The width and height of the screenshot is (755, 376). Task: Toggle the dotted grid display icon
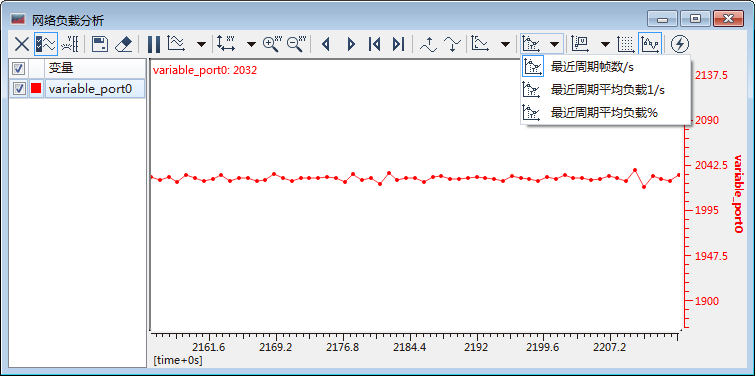click(625, 44)
